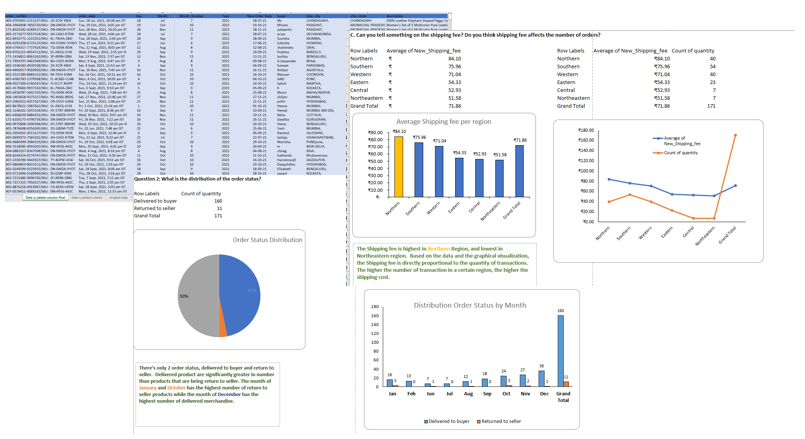Open the middle "Data w added column" sheet tab
This screenshot has height=439, width=805.
[x=87, y=198]
